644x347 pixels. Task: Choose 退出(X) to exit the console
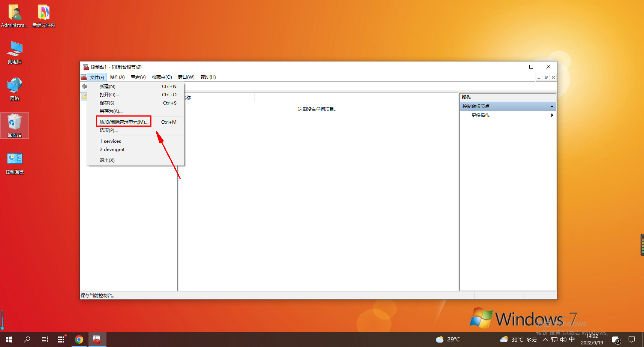pos(136,160)
